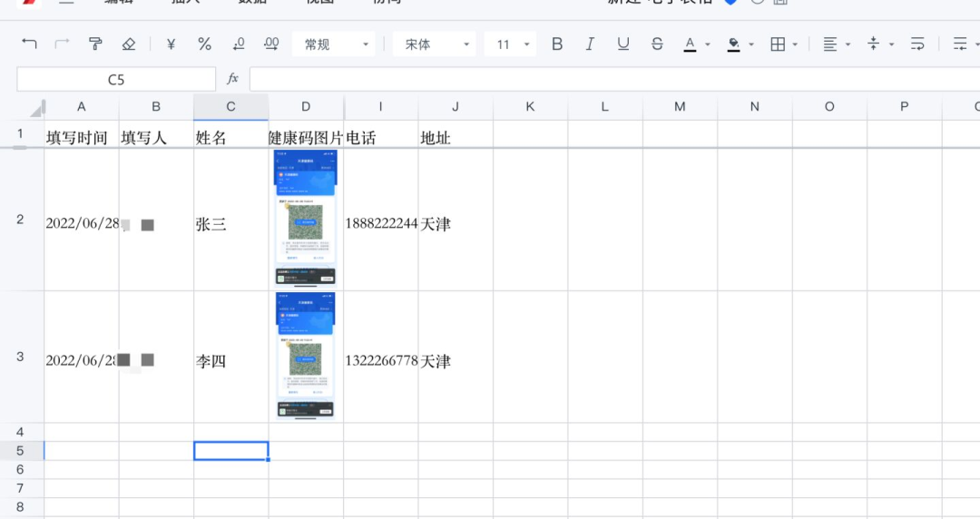The image size is (980, 519).
Task: Open the number format 常规 dropdown
Action: point(334,44)
